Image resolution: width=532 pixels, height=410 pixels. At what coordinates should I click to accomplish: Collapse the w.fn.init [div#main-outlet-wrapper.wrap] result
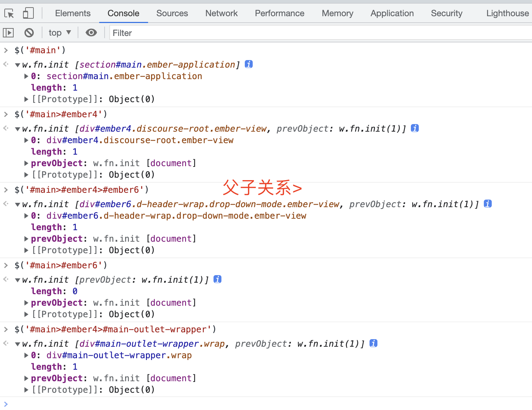17,344
